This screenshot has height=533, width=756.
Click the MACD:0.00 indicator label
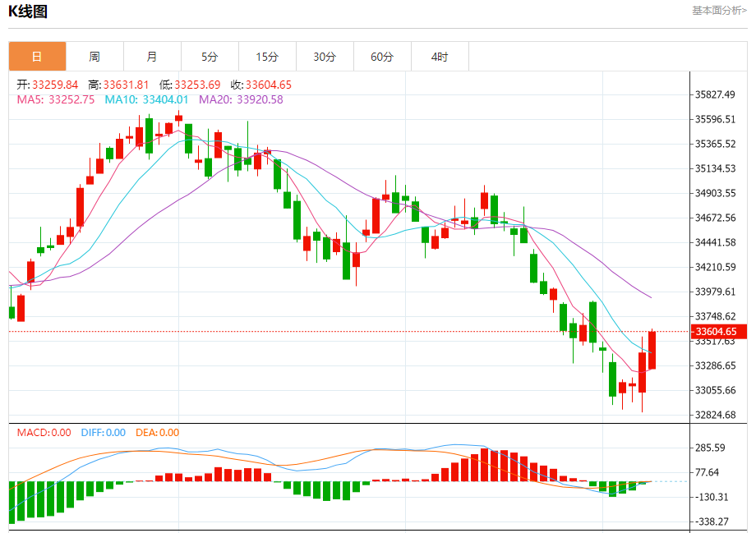(x=44, y=433)
